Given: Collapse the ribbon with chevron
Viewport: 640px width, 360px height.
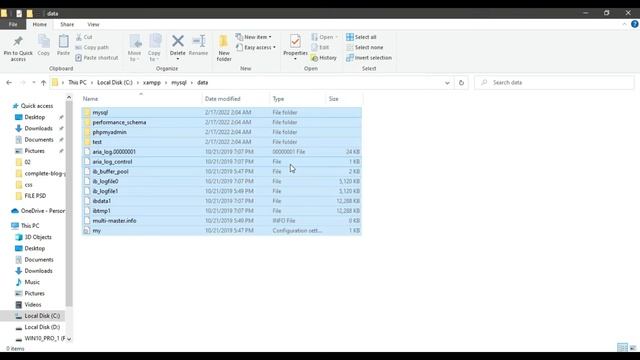Looking at the screenshot, I should click(624, 24).
